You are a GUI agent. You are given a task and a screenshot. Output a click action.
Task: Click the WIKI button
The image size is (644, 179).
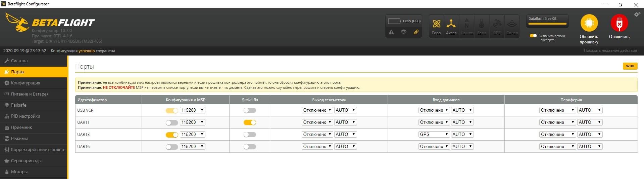630,66
